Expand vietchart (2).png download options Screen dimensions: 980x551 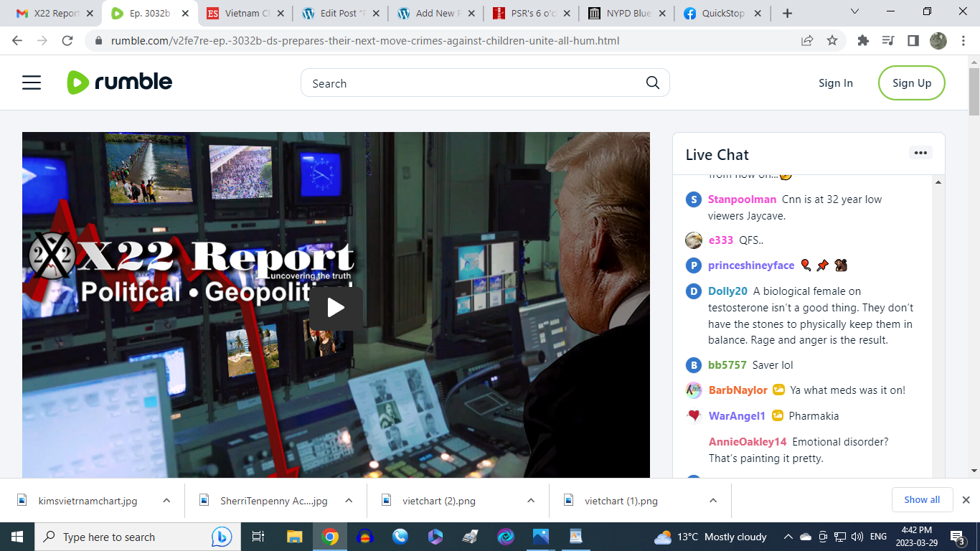click(531, 501)
